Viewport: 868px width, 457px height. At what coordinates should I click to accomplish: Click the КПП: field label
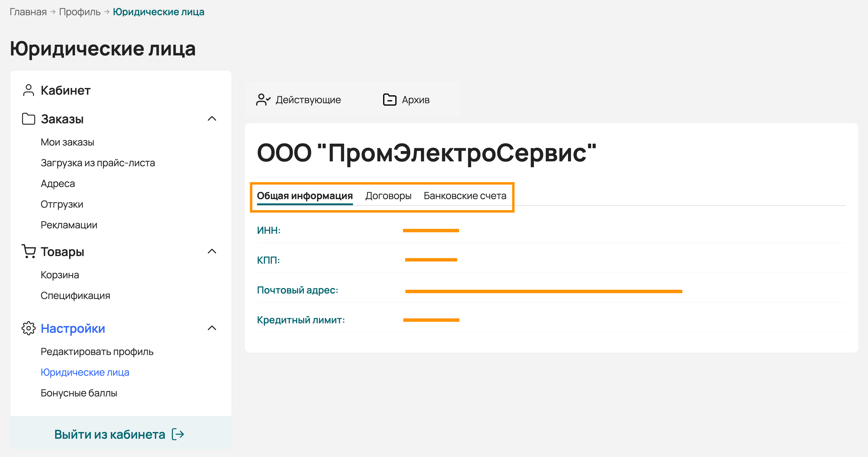(x=269, y=260)
